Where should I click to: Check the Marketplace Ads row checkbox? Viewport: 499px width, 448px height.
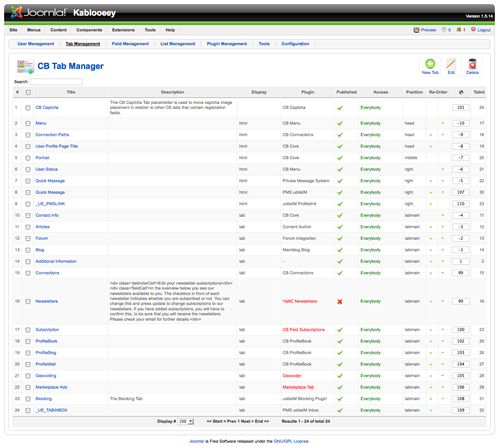click(28, 387)
